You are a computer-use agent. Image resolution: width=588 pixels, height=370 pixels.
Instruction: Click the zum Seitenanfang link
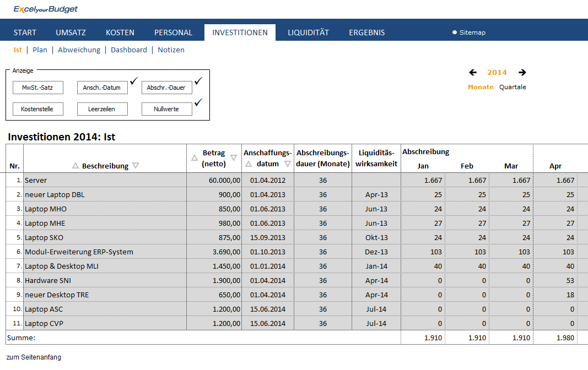[34, 357]
